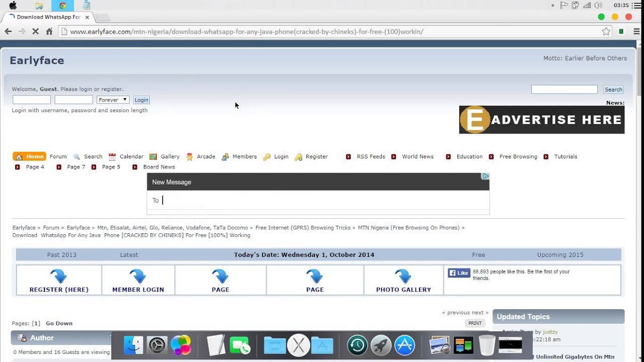The height and width of the screenshot is (362, 644).
Task: Open Finder from the dock
Action: coord(133,345)
